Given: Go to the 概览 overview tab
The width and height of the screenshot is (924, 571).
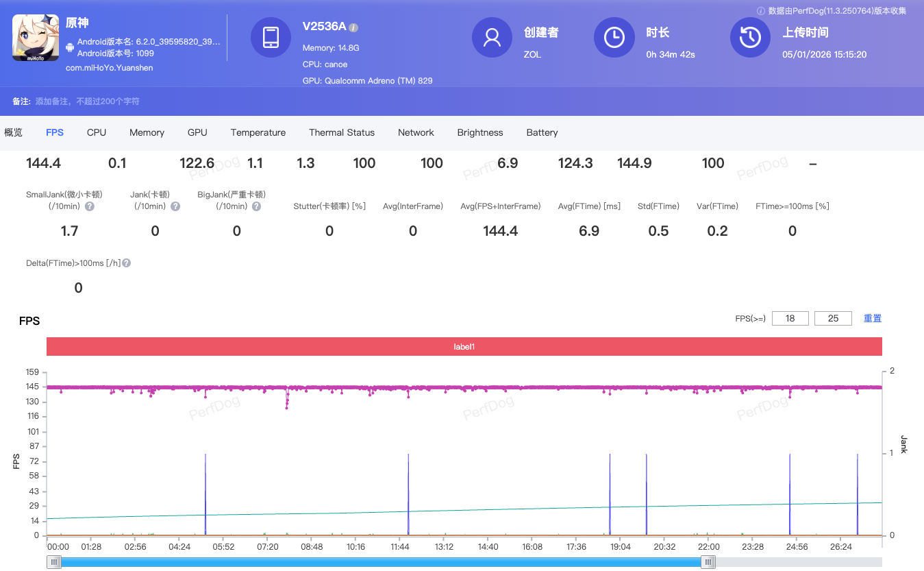Looking at the screenshot, I should click(13, 132).
